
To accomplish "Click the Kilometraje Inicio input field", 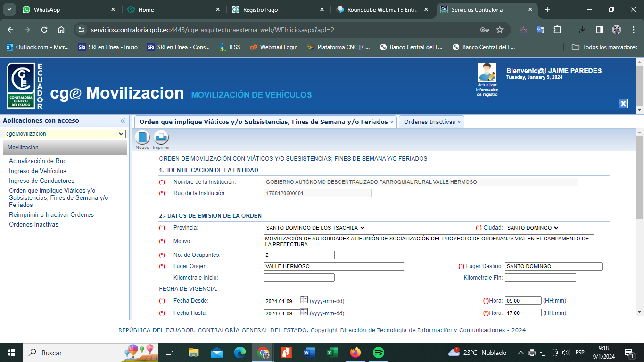I will 299,278.
